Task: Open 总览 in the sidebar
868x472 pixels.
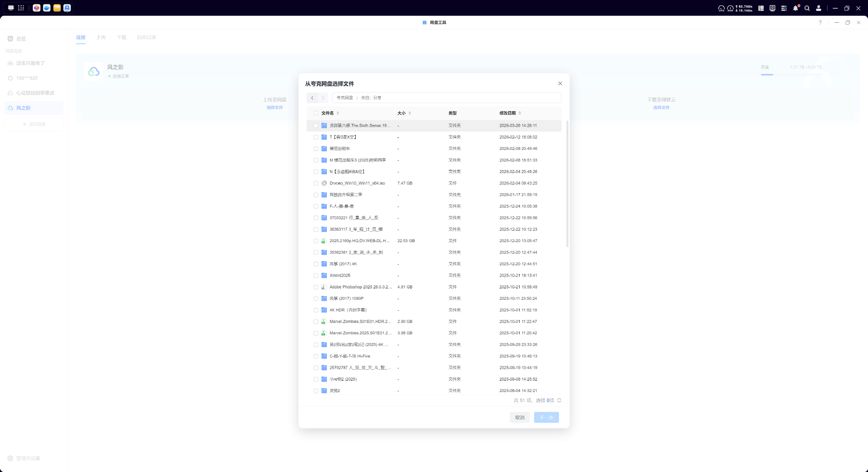Action: click(34, 39)
